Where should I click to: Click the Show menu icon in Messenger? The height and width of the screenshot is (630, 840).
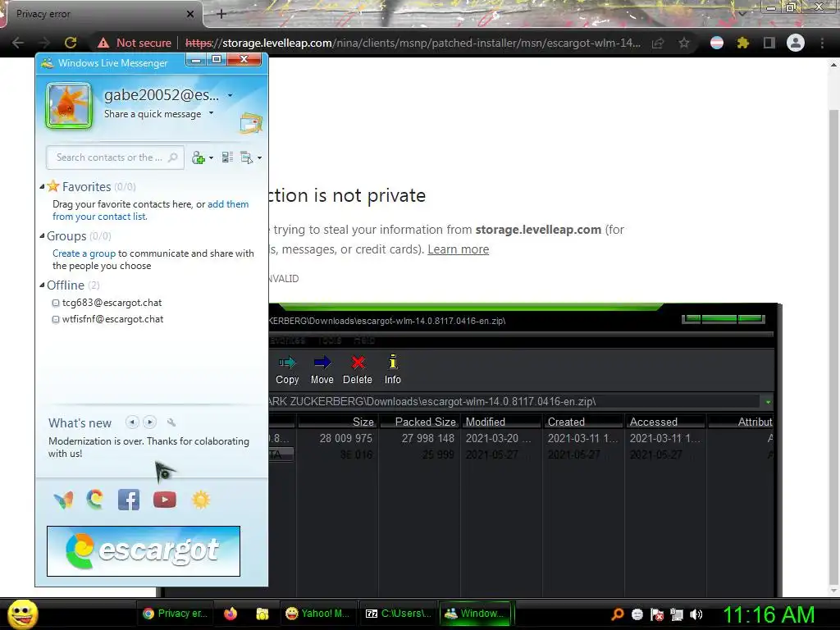tap(246, 157)
